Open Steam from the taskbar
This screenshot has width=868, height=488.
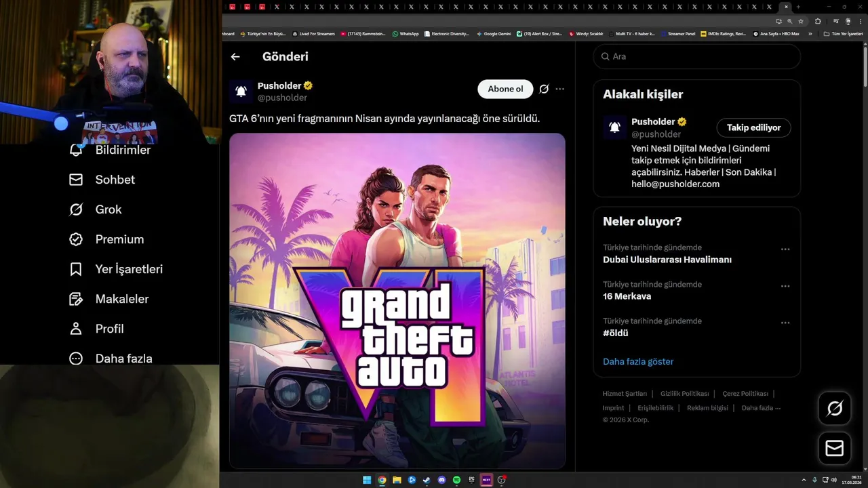[x=427, y=480]
